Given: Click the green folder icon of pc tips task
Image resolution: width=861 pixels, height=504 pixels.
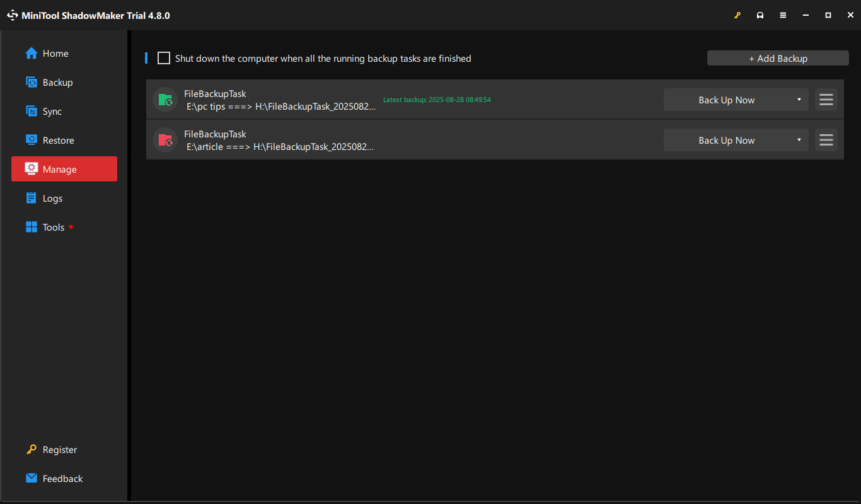Looking at the screenshot, I should [x=165, y=100].
